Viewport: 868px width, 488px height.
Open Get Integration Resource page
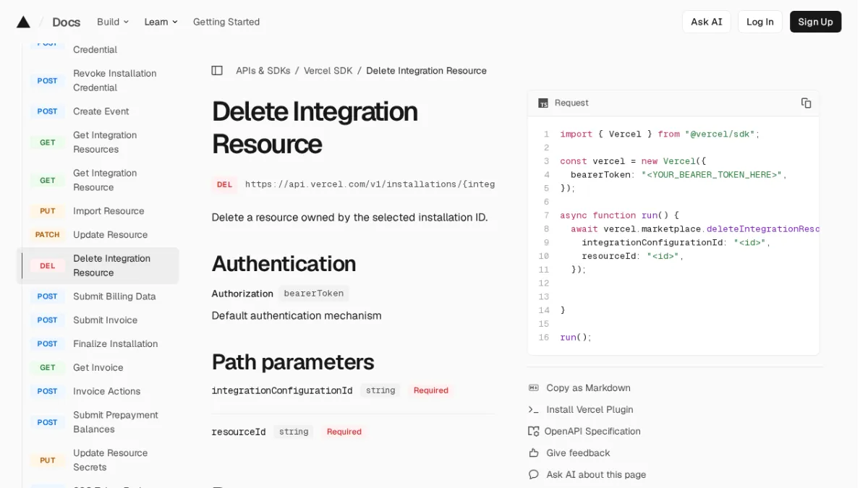105,180
